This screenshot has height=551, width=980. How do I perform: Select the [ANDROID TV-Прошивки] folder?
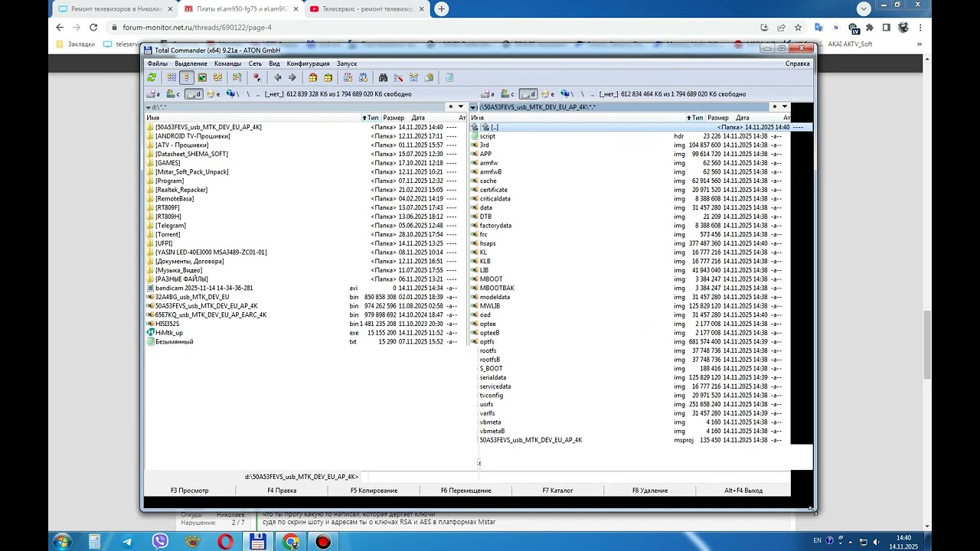tap(192, 136)
